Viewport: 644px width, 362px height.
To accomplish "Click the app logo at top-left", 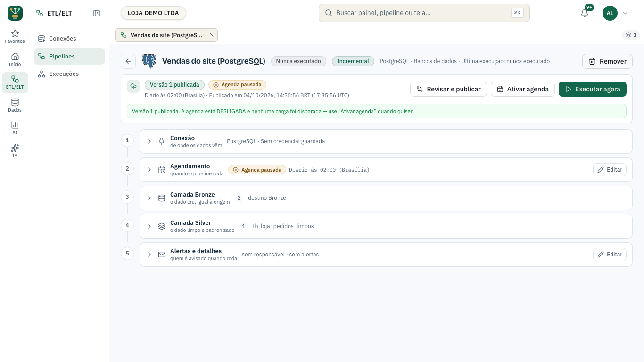I will click(x=15, y=13).
